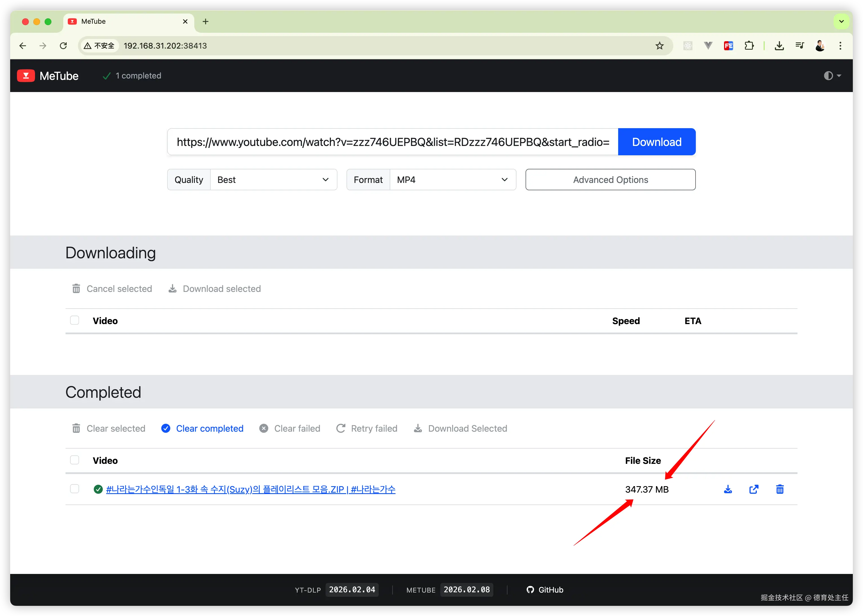This screenshot has height=616, width=863.
Task: Click the MeTube logo icon
Action: pyautogui.click(x=26, y=75)
